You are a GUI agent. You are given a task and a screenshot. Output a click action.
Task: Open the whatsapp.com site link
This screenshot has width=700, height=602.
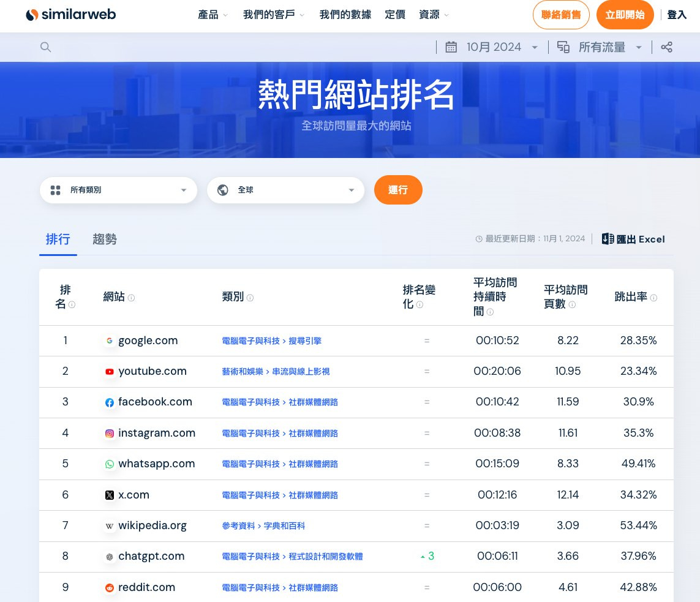click(157, 464)
